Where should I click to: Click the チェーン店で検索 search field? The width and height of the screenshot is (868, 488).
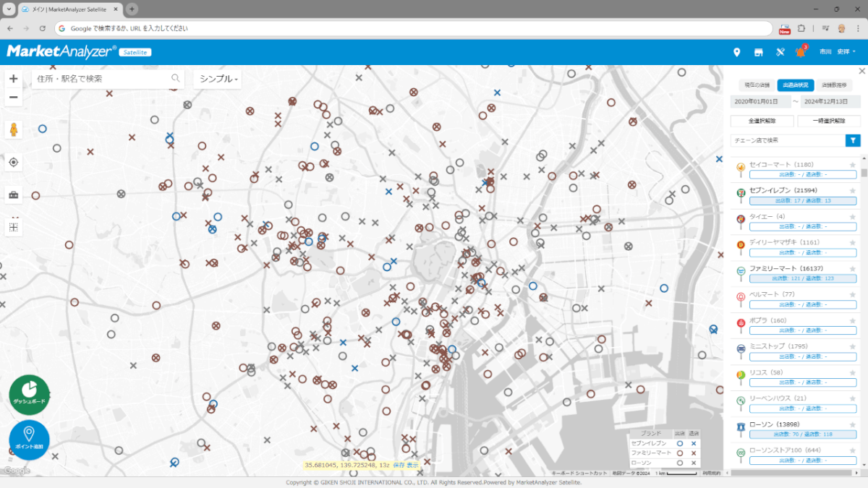click(x=788, y=140)
